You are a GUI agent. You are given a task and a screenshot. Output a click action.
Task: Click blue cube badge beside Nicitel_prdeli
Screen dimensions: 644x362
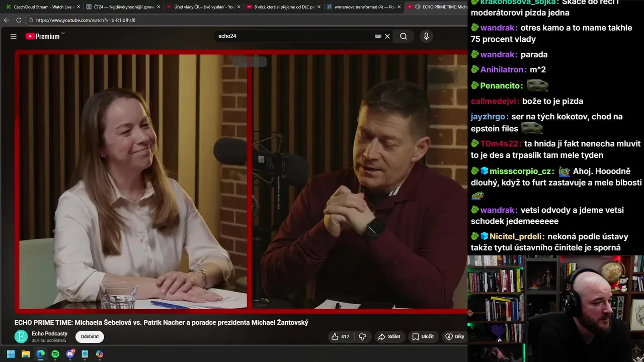point(484,236)
